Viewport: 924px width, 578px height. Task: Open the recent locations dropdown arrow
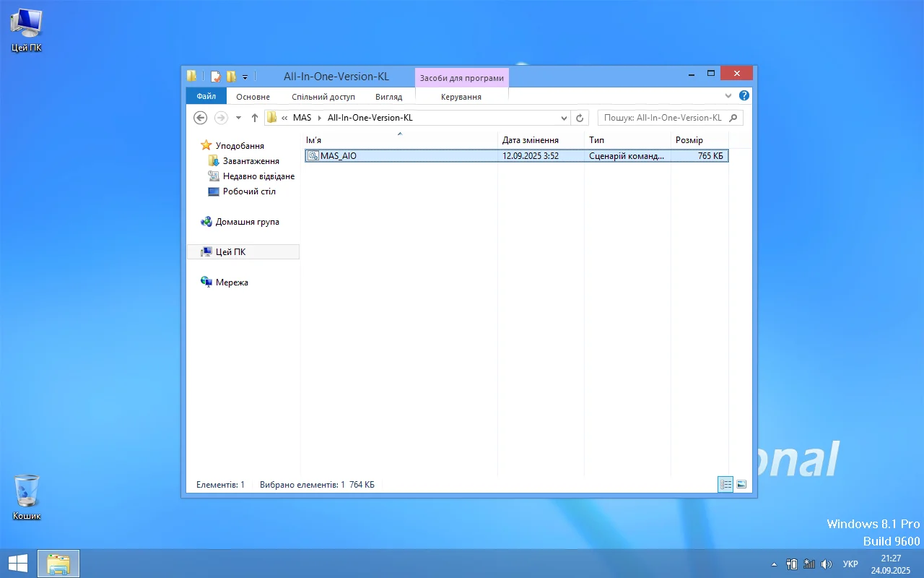[x=238, y=118]
